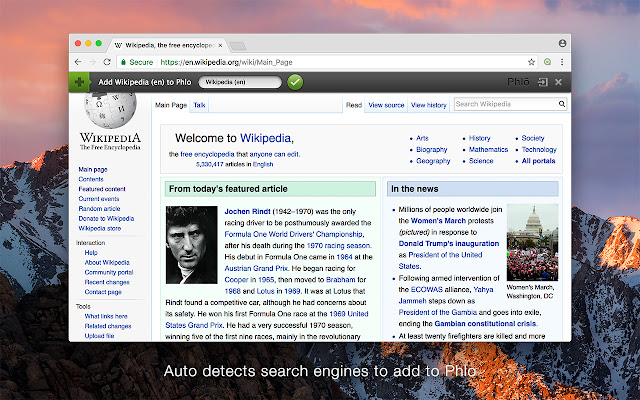Image resolution: width=640 pixels, height=400 pixels.
Task: Click the Phlo logo text in the bar
Action: pyautogui.click(x=518, y=82)
